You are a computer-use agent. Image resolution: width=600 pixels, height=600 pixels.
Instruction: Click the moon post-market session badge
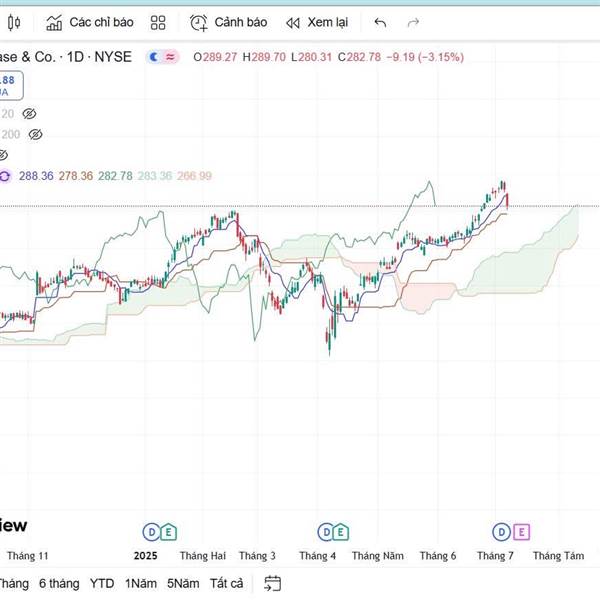(154, 57)
